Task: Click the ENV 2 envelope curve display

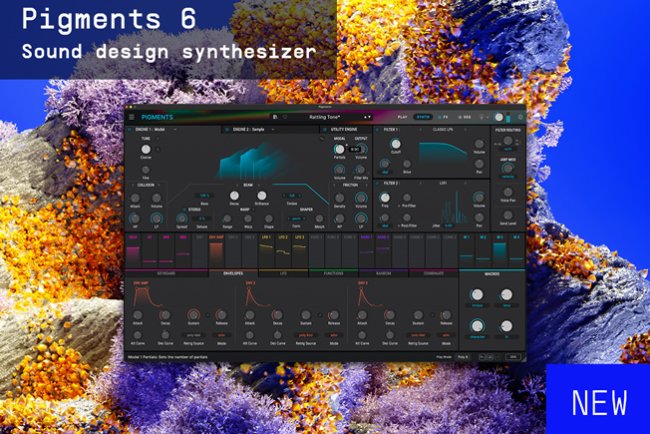Action: [x=259, y=297]
